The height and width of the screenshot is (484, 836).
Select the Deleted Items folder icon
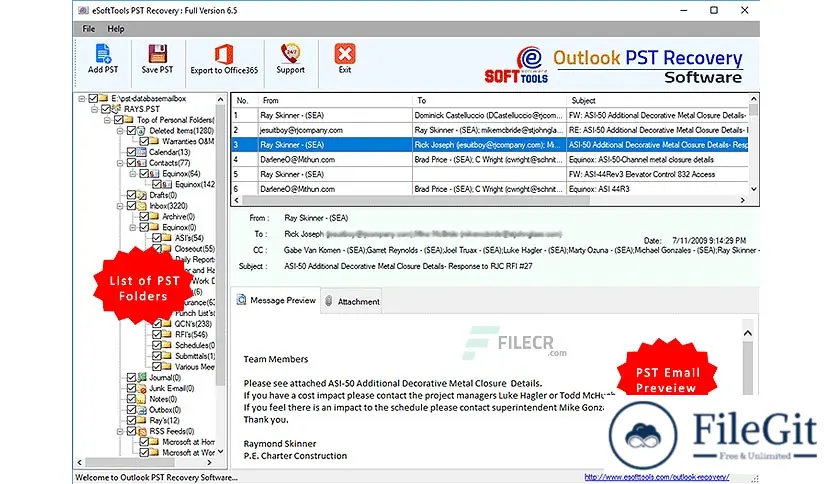coord(141,131)
